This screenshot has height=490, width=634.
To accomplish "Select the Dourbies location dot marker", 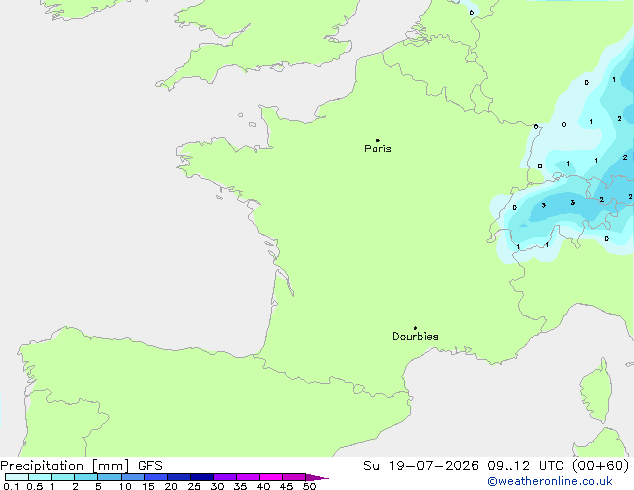I will tap(415, 328).
